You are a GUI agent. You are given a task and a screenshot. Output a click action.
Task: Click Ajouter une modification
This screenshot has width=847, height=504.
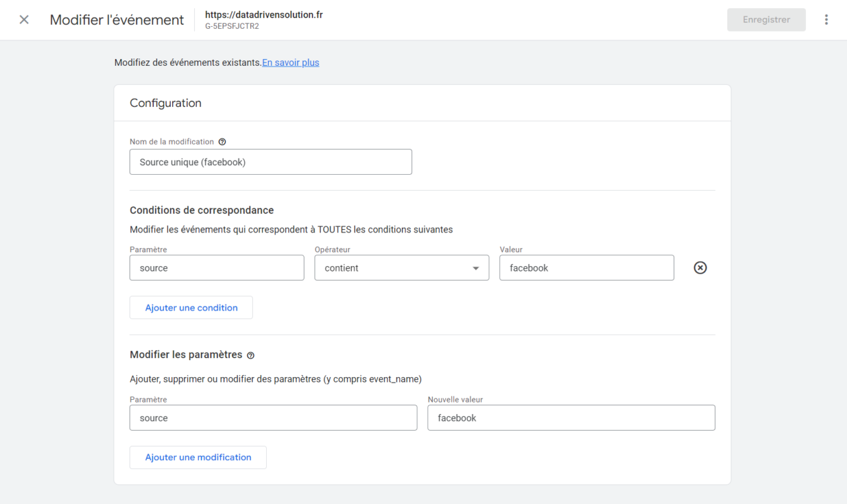pyautogui.click(x=198, y=458)
